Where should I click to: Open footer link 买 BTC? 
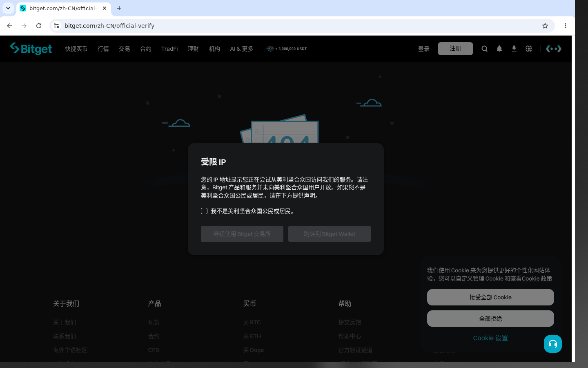click(252, 322)
